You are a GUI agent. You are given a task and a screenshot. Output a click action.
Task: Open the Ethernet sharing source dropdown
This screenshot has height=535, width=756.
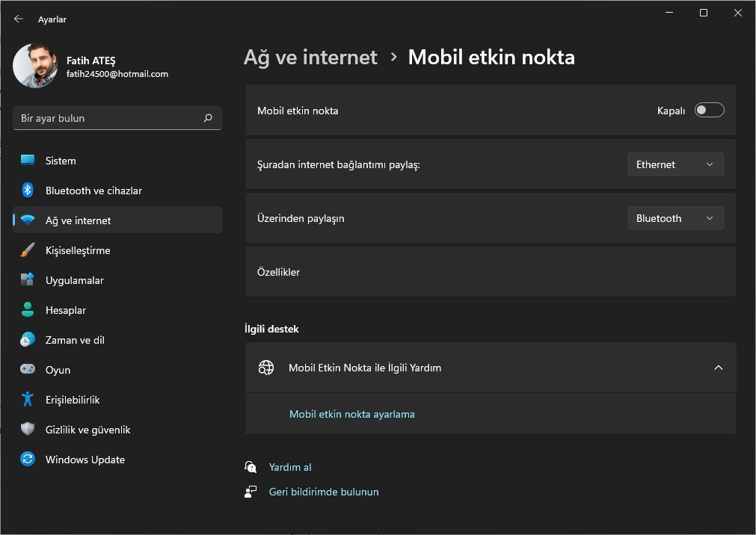click(x=675, y=164)
